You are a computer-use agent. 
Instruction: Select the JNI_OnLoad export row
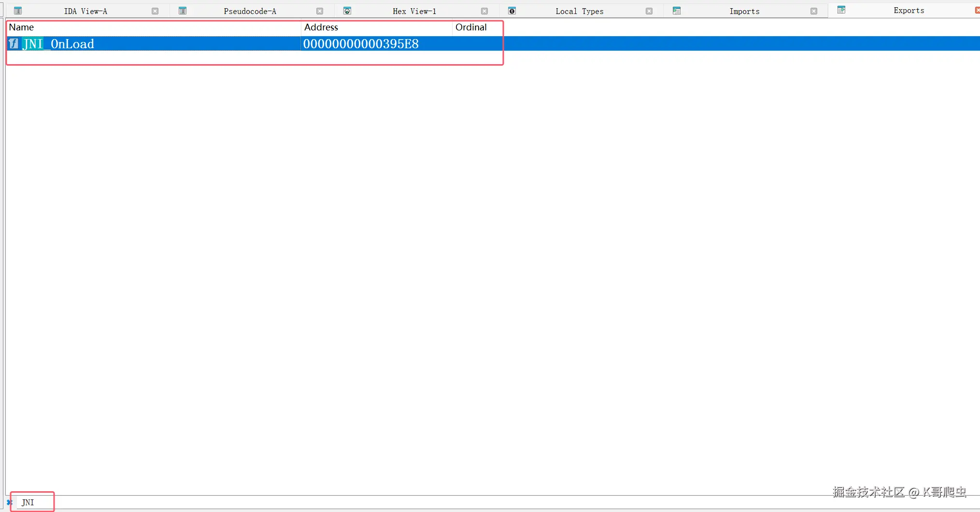[x=493, y=43]
